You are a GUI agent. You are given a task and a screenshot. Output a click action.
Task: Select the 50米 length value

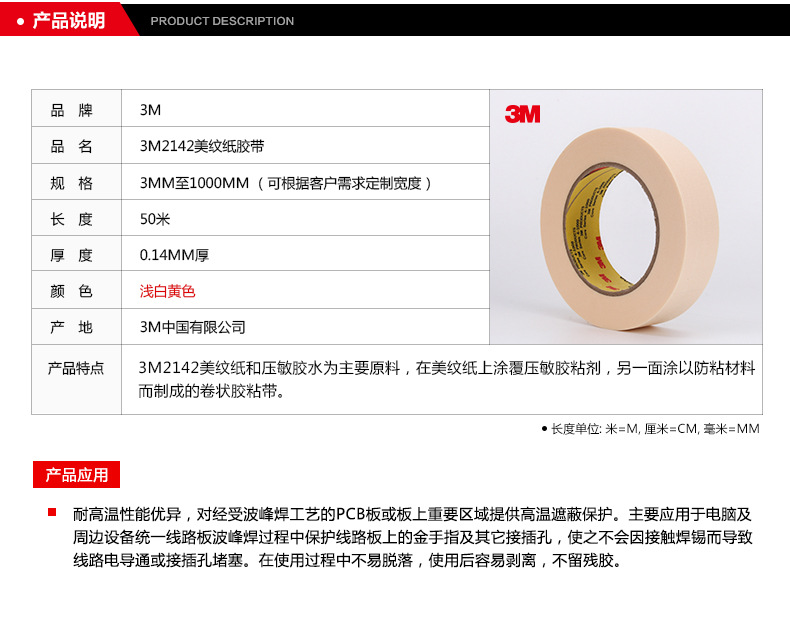(155, 219)
